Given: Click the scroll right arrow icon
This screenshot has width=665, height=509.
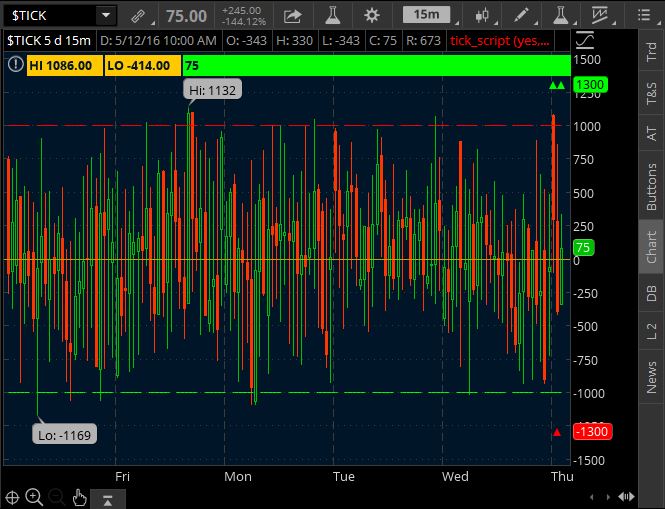Looking at the screenshot, I should click(608, 497).
